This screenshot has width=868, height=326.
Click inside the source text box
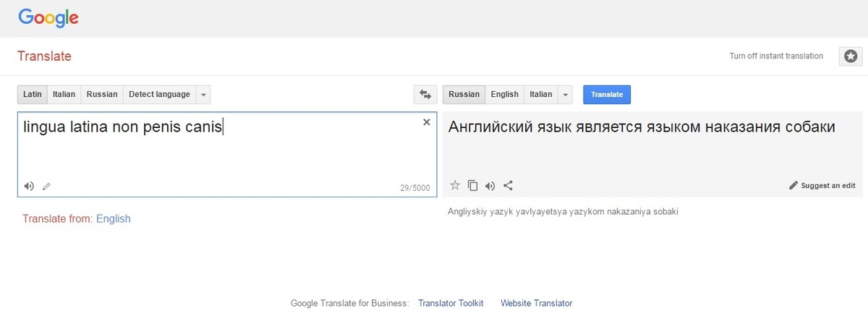227,154
